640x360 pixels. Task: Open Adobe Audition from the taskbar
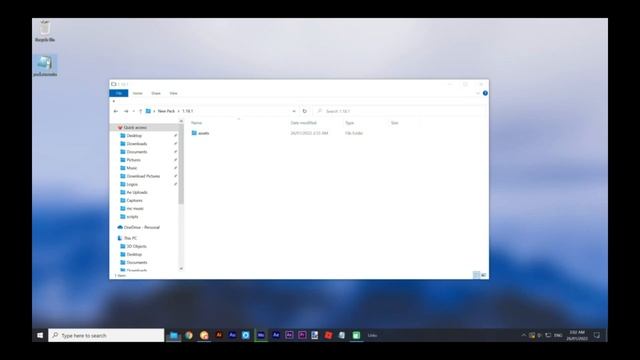[232, 335]
